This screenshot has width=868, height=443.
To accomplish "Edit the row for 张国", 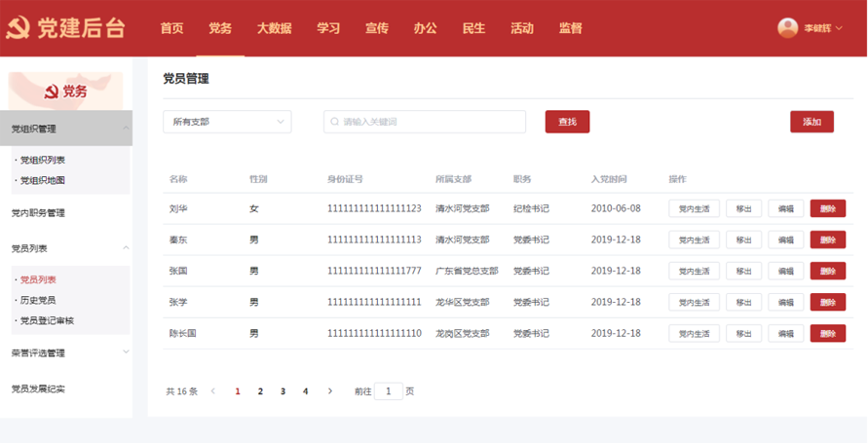I will (785, 271).
